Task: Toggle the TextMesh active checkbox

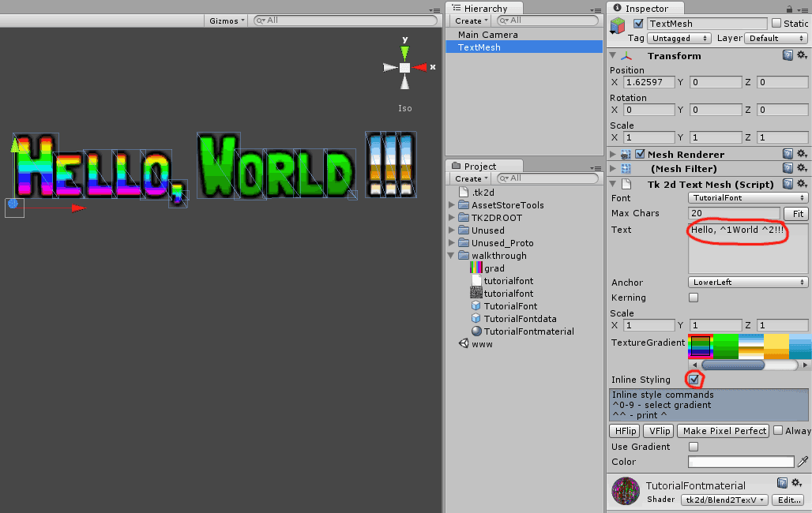Action: (x=638, y=24)
